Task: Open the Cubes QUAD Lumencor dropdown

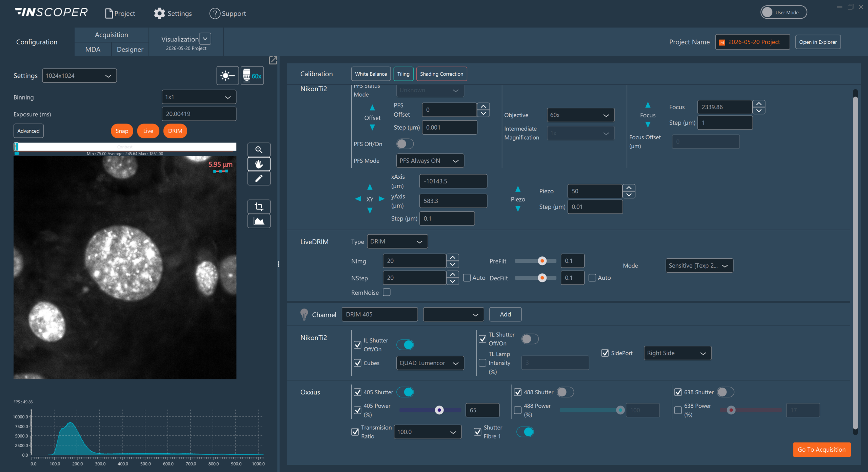Action: pos(430,363)
